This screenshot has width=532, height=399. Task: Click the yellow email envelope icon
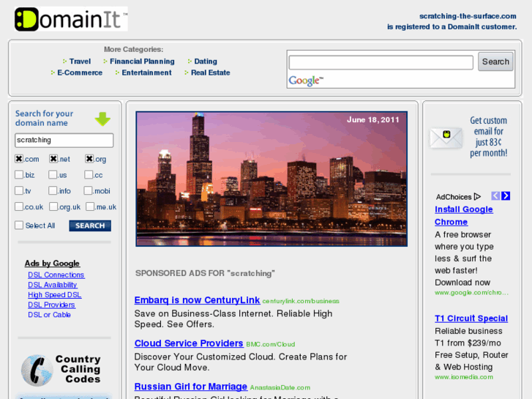(x=445, y=138)
